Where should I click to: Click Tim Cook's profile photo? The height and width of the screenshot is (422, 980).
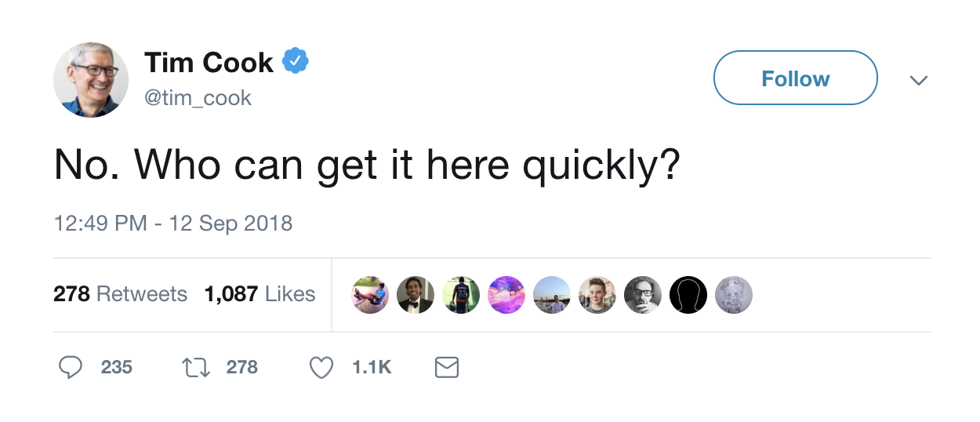pos(91,80)
